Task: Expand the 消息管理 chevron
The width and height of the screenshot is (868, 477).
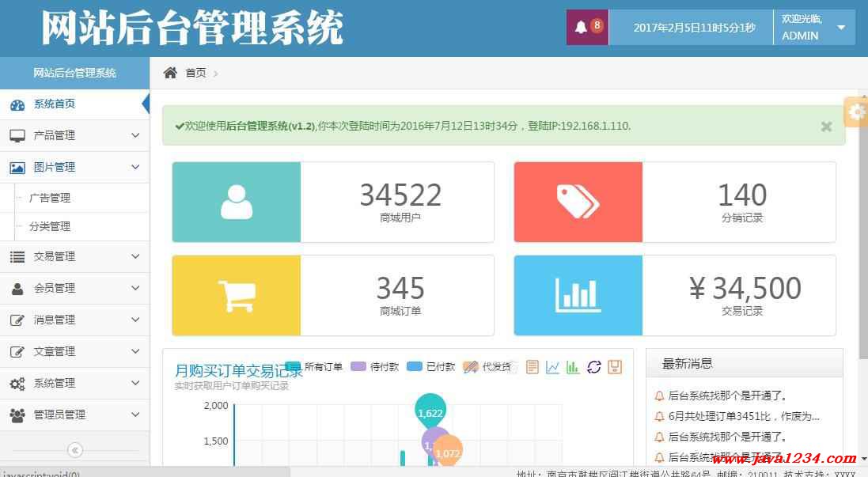Action: coord(135,320)
